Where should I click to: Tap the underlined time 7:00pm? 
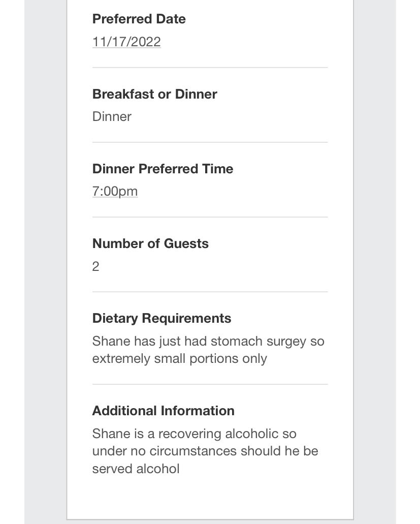[x=115, y=192]
